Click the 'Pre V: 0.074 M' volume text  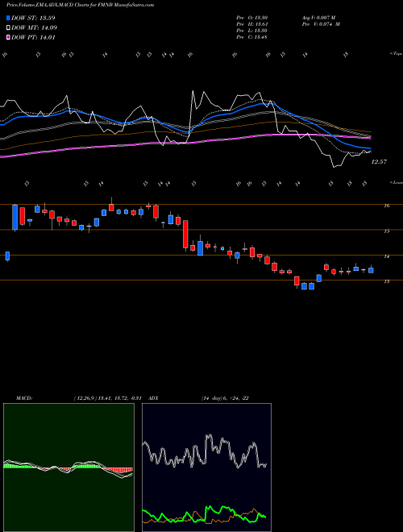point(321,24)
